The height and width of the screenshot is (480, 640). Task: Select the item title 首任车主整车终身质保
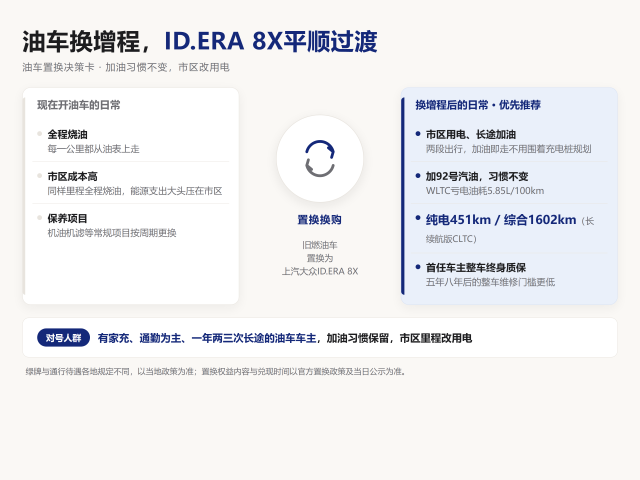point(476,268)
